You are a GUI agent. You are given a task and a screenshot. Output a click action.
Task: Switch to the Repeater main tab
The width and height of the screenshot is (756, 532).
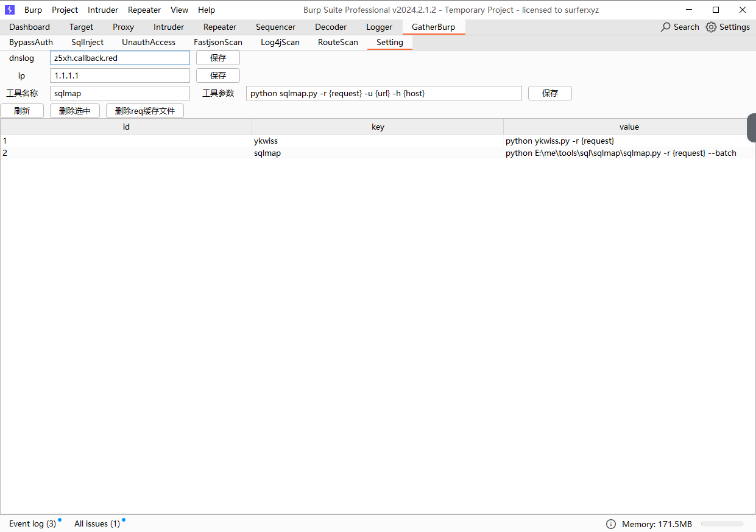[220, 27]
